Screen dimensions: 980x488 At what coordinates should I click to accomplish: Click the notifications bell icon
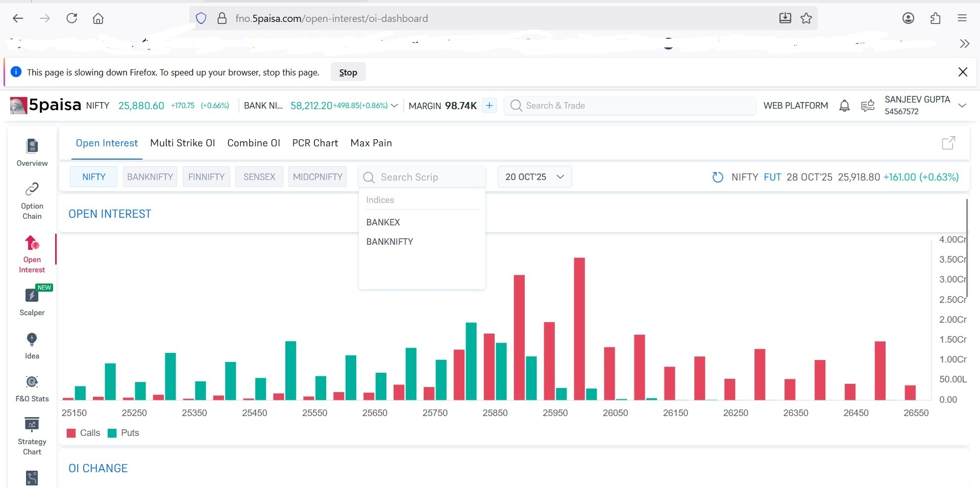tap(844, 106)
